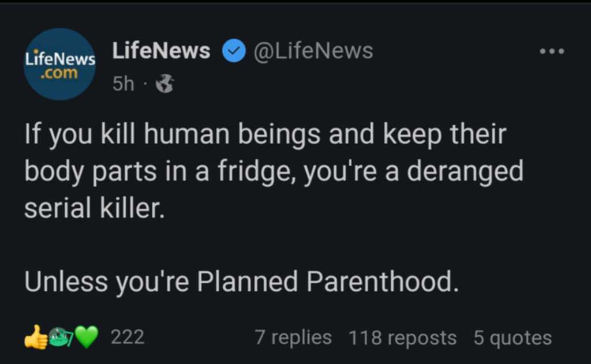View the 5 quotes list
The height and width of the screenshot is (364, 591).
pos(513,337)
